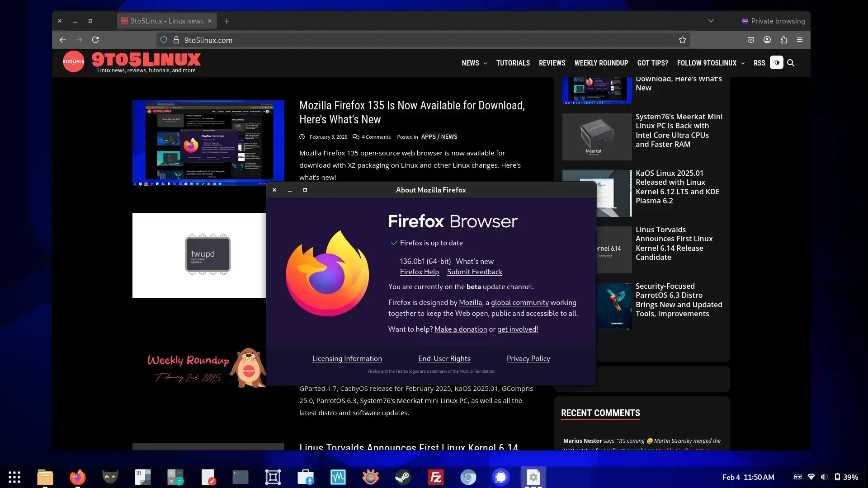Toggle the site light/dark mode button
The image size is (868, 488).
(777, 63)
